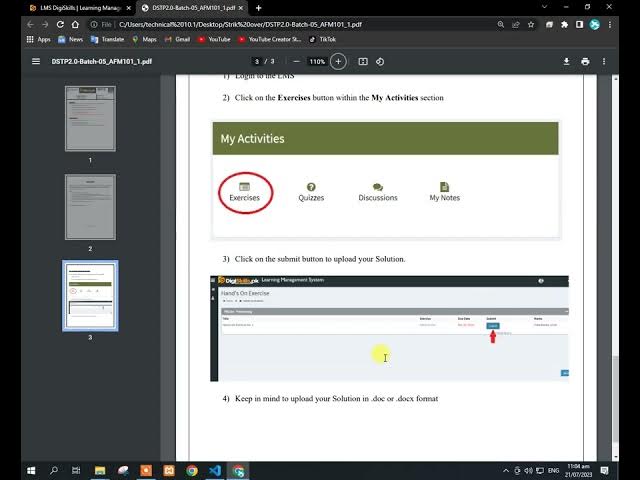Open the Gmail bookmark

point(177,39)
